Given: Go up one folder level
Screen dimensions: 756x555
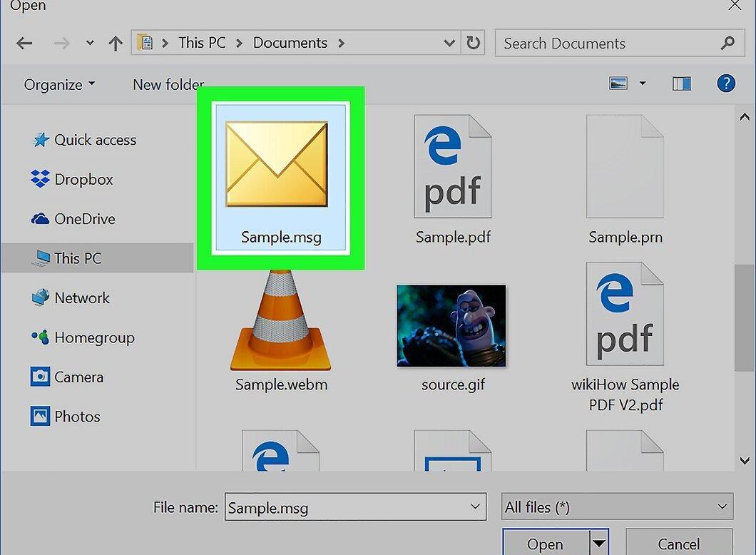Looking at the screenshot, I should click(x=116, y=44).
